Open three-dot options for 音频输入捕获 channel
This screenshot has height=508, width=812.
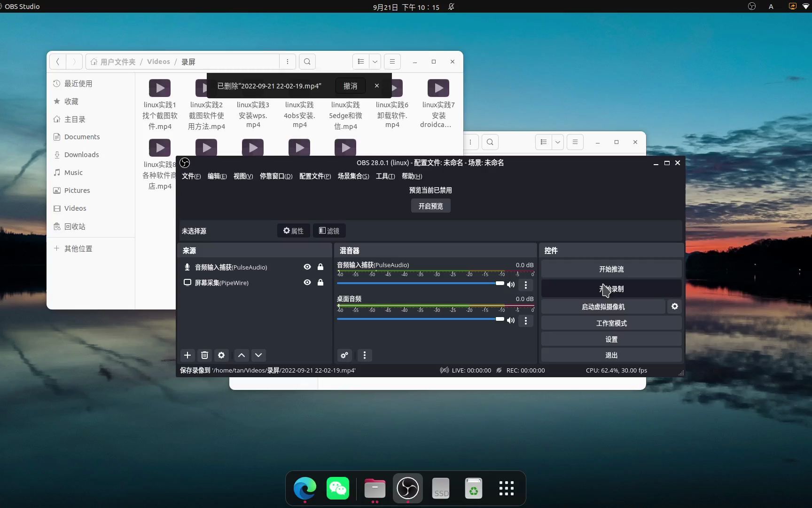pyautogui.click(x=526, y=285)
